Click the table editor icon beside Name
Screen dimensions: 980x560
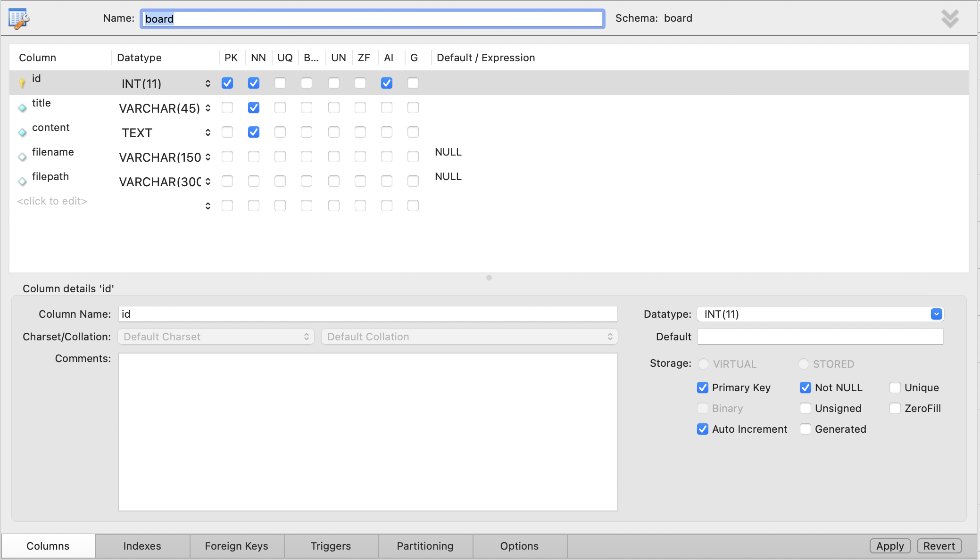click(19, 19)
